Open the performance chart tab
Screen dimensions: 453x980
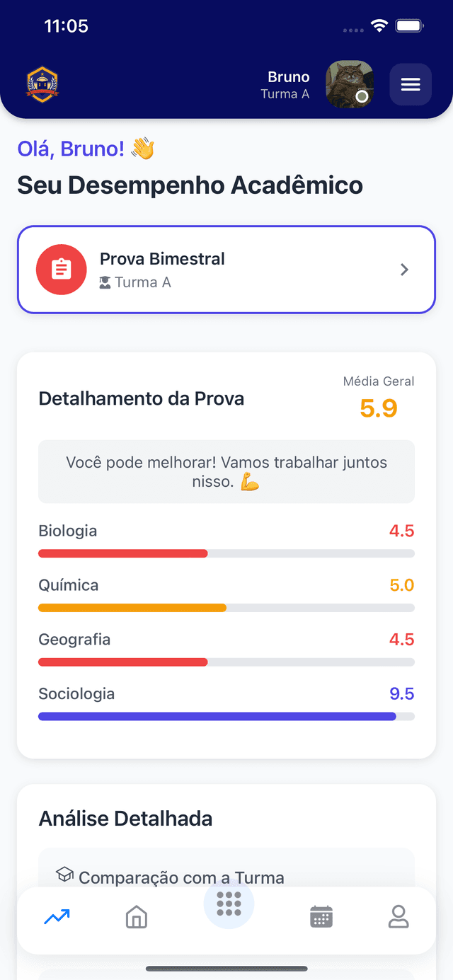pyautogui.click(x=57, y=918)
